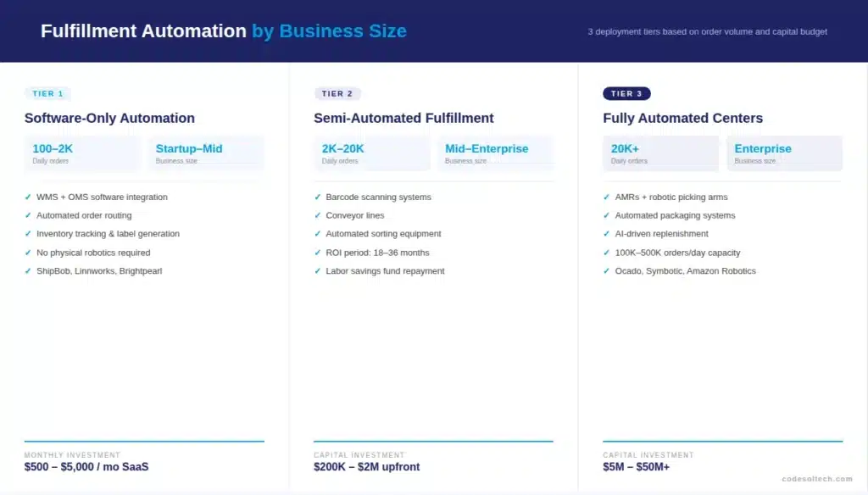The width and height of the screenshot is (868, 495).
Task: Click checkmark beside AMRs + robotic picking arms
Action: [x=606, y=197]
